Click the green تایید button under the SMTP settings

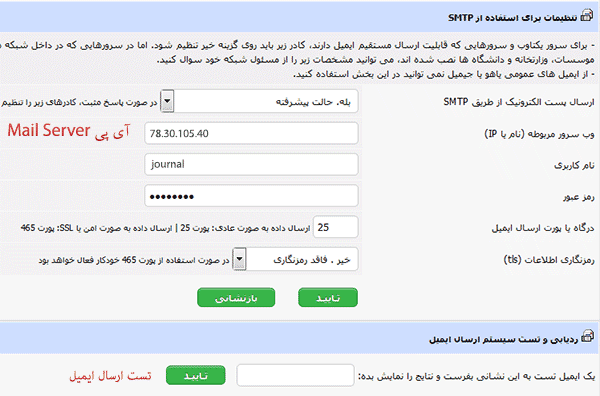coord(328,298)
